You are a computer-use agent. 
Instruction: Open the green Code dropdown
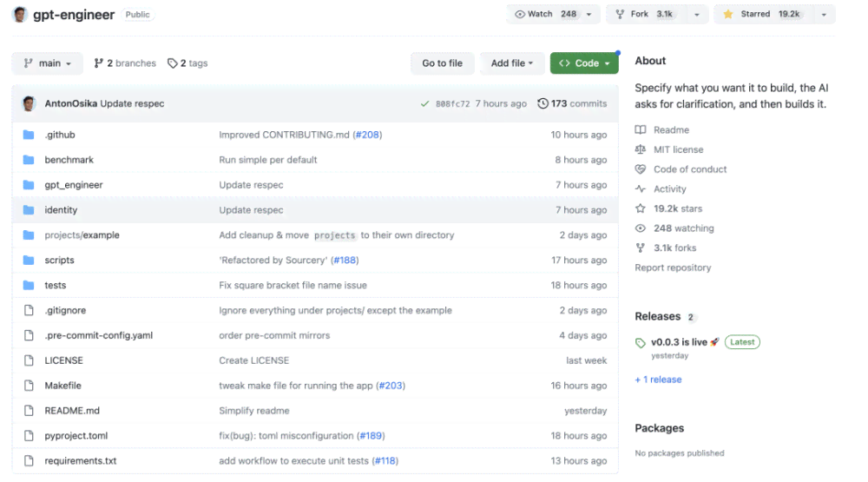584,63
